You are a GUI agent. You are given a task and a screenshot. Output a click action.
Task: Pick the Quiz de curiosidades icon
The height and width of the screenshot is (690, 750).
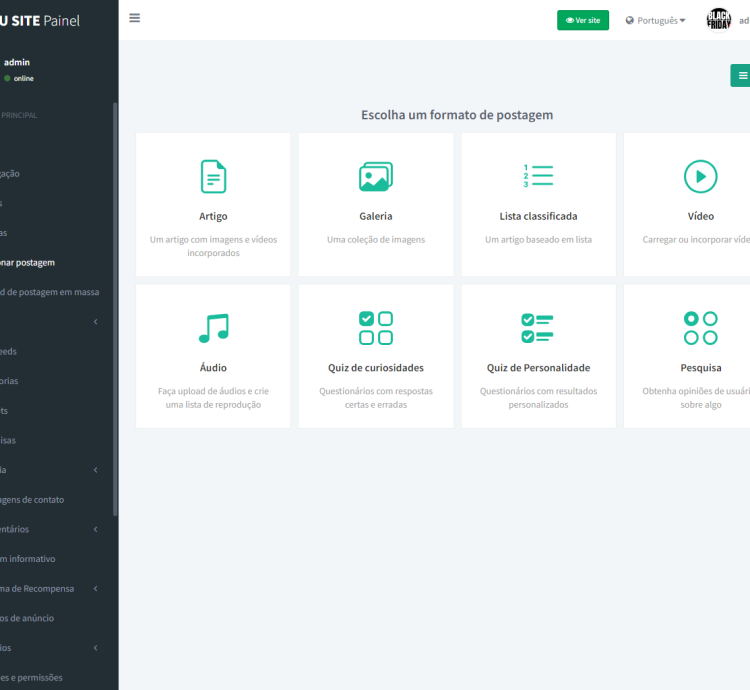(376, 328)
